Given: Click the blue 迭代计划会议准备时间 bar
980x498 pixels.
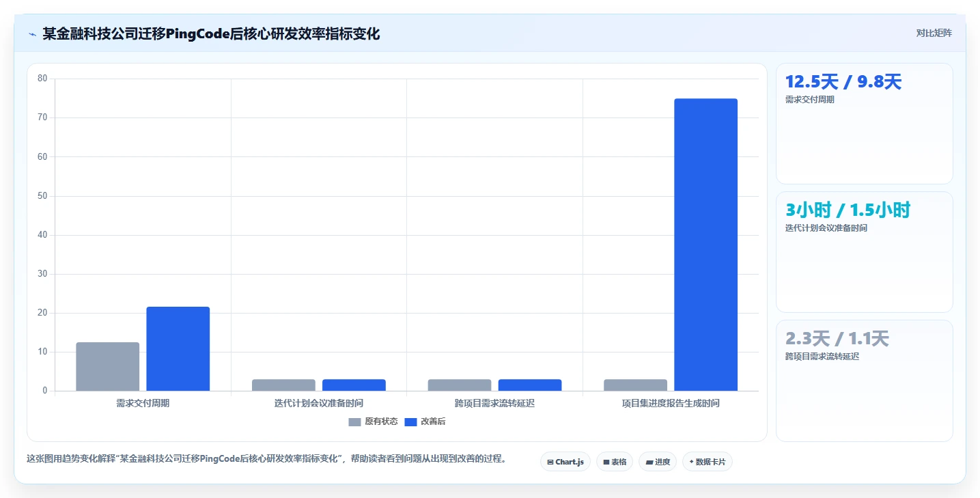Looking at the screenshot, I should click(x=354, y=385).
